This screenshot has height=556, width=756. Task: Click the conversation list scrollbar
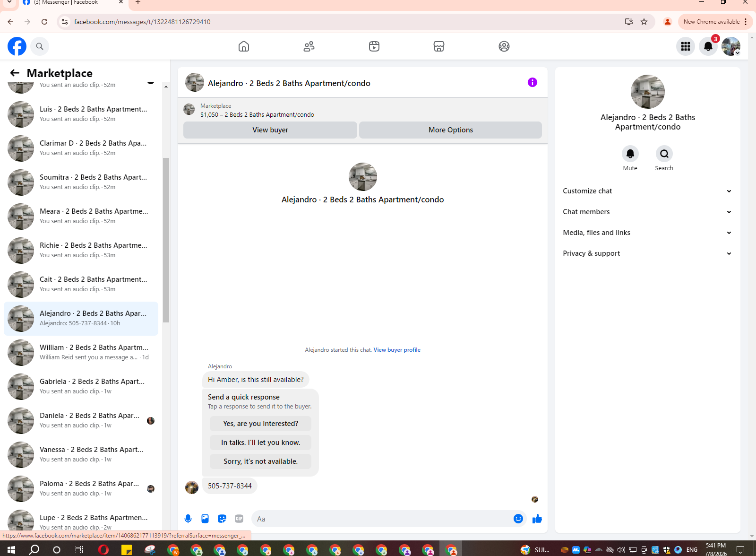tap(166, 240)
